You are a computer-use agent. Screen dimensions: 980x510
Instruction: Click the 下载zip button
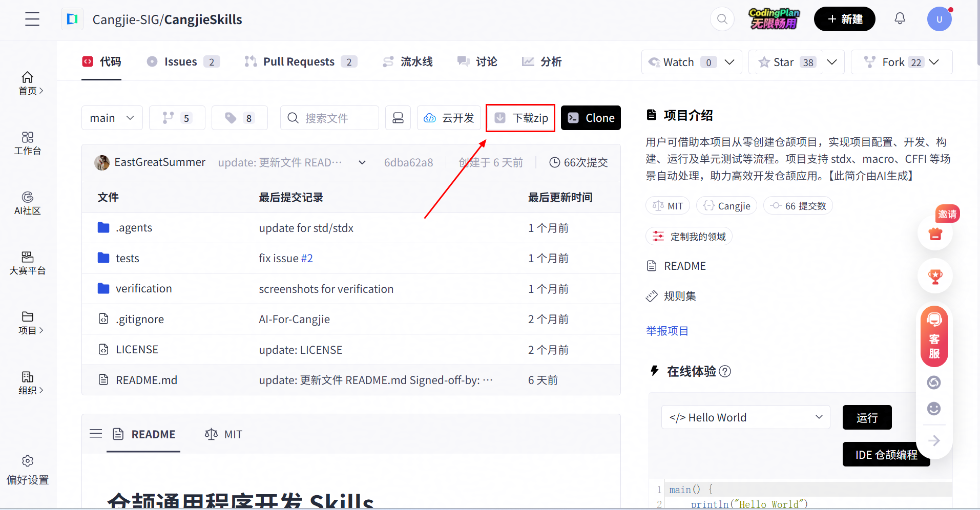(520, 118)
